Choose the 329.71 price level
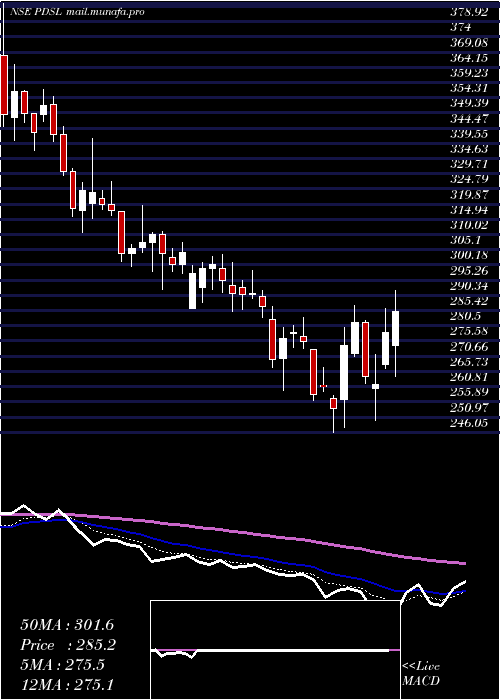The height and width of the screenshot is (700, 500). [469, 164]
